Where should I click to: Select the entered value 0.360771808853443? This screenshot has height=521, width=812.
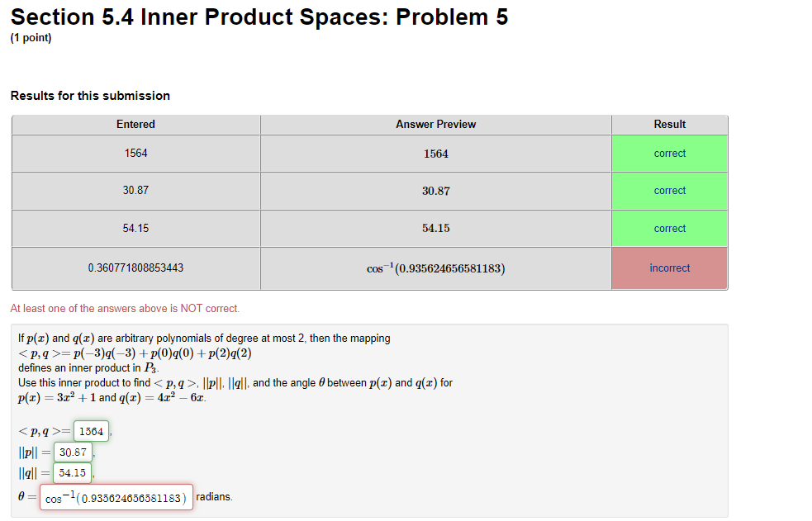coord(135,268)
